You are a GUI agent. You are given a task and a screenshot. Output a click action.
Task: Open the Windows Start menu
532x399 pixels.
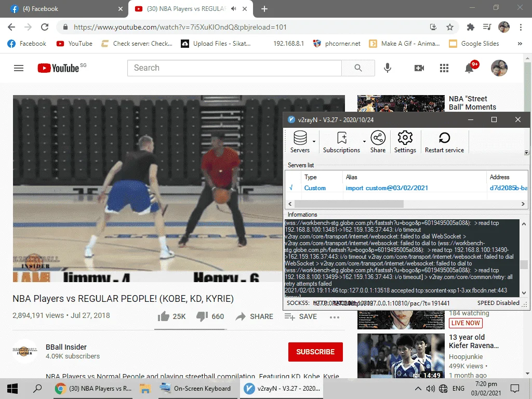click(x=12, y=389)
